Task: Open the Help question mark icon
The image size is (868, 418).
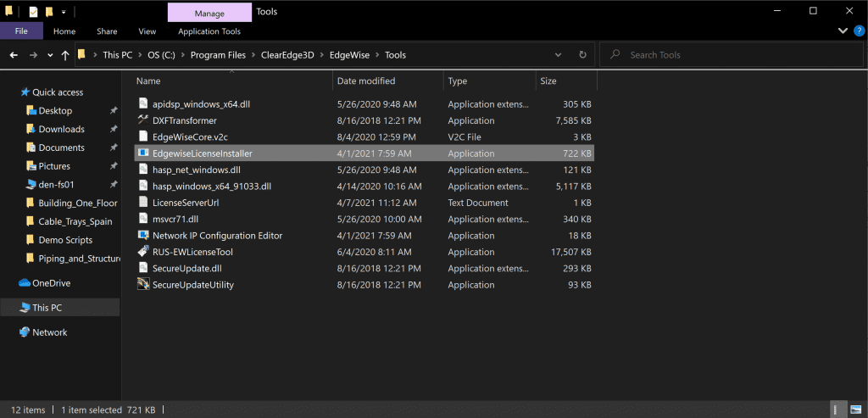Action: click(859, 31)
